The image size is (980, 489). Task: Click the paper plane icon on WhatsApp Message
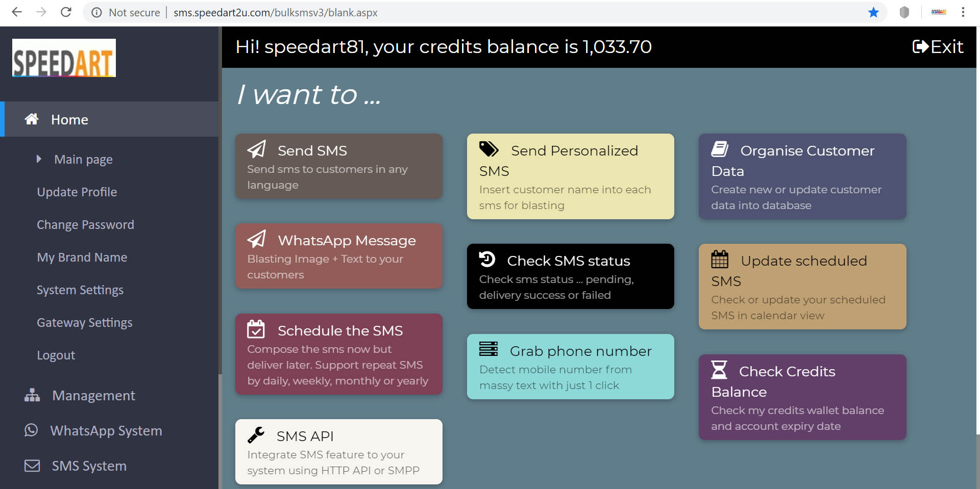coord(257,239)
